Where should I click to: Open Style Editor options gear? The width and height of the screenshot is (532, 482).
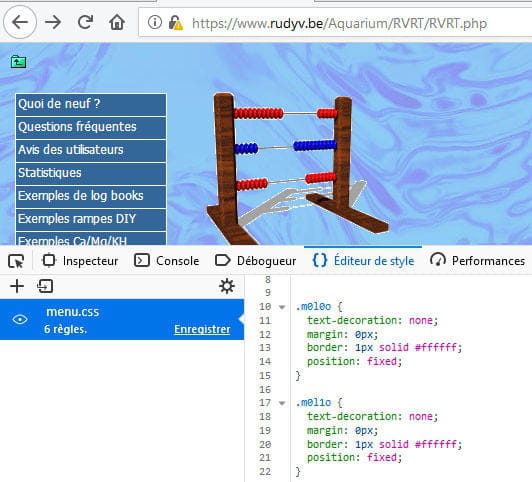[227, 286]
